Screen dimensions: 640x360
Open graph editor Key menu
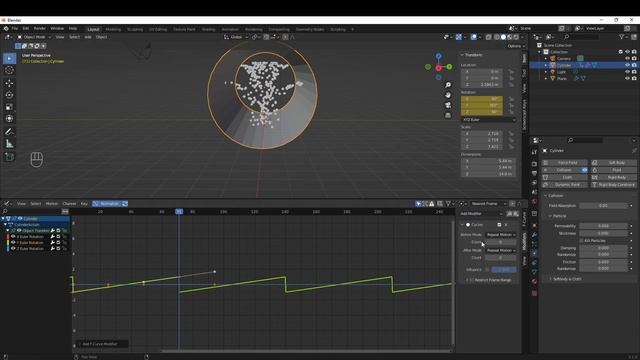coord(84,204)
